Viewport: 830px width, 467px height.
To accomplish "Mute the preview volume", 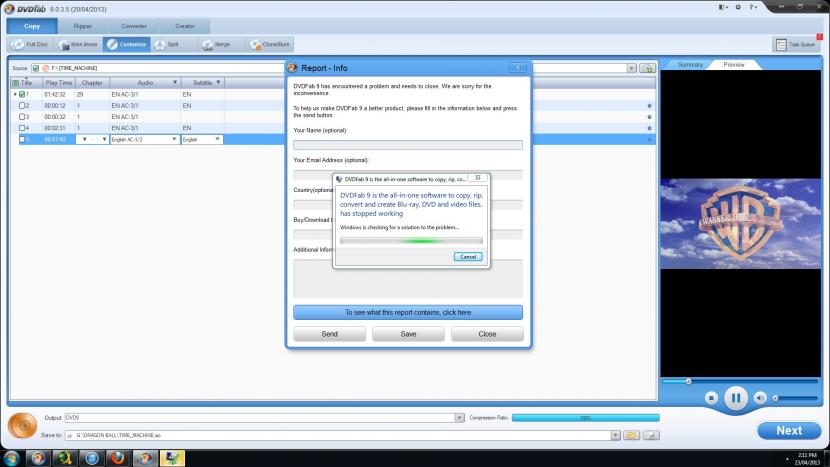I will click(760, 398).
